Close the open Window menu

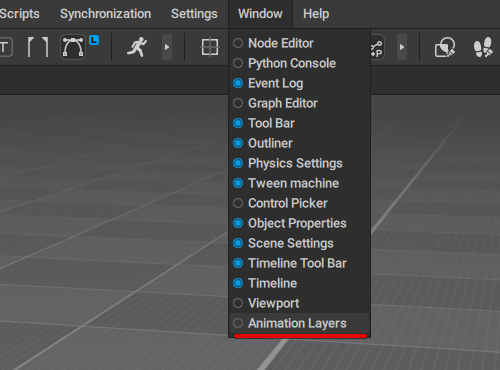260,14
